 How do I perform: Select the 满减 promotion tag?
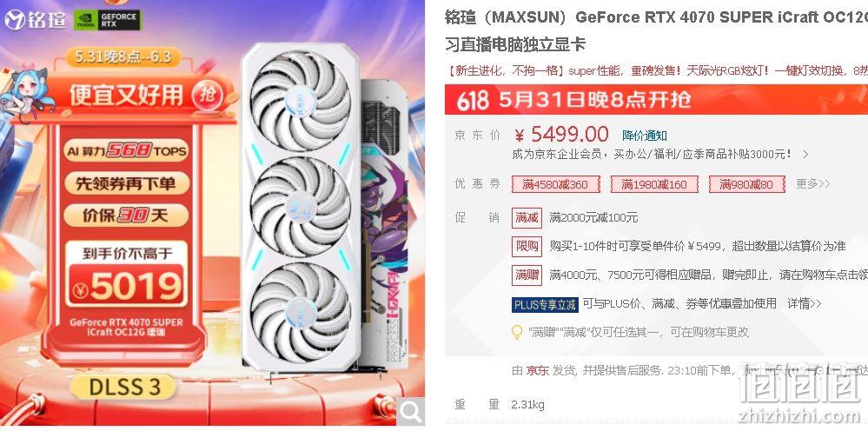tap(527, 218)
